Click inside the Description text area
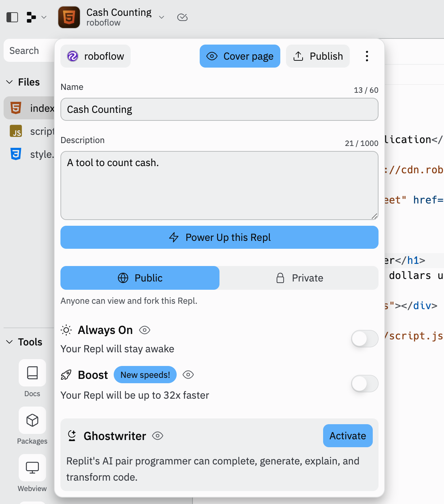This screenshot has height=504, width=444. (x=219, y=185)
